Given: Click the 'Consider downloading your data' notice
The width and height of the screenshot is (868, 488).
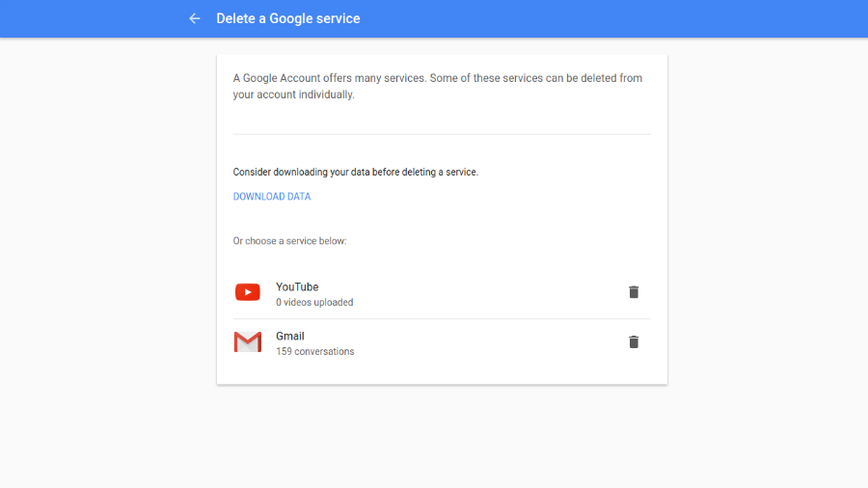Looking at the screenshot, I should pyautogui.click(x=356, y=173).
